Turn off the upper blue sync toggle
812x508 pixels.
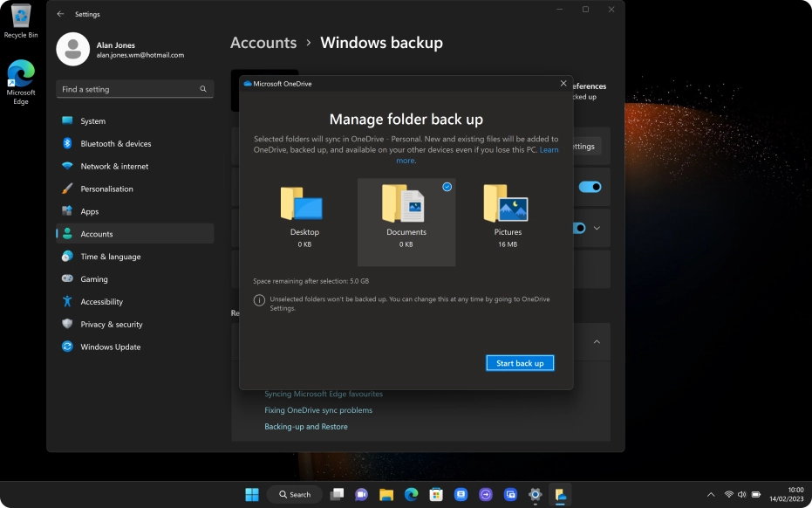590,187
